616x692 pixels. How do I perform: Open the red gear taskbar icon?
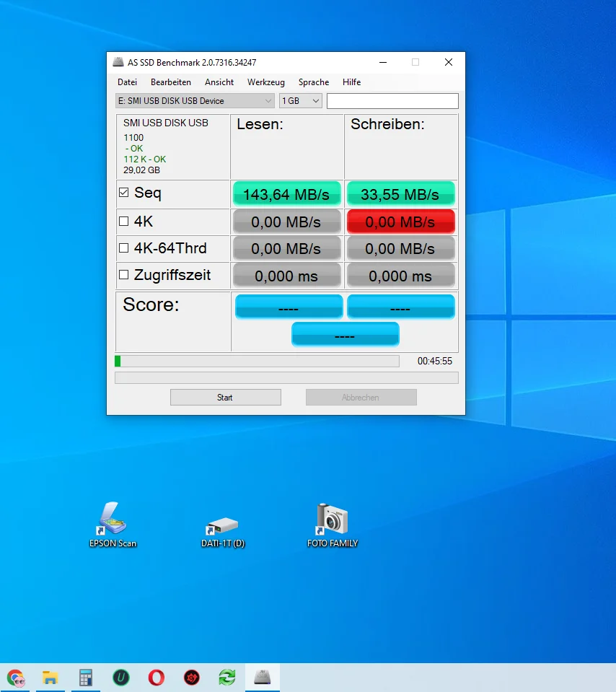(191, 678)
